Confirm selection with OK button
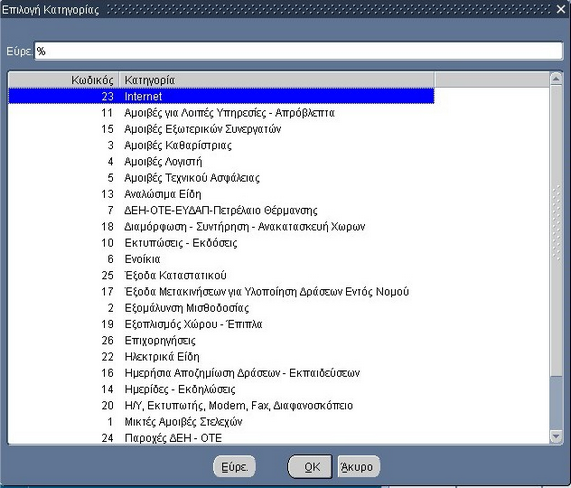 (310, 467)
